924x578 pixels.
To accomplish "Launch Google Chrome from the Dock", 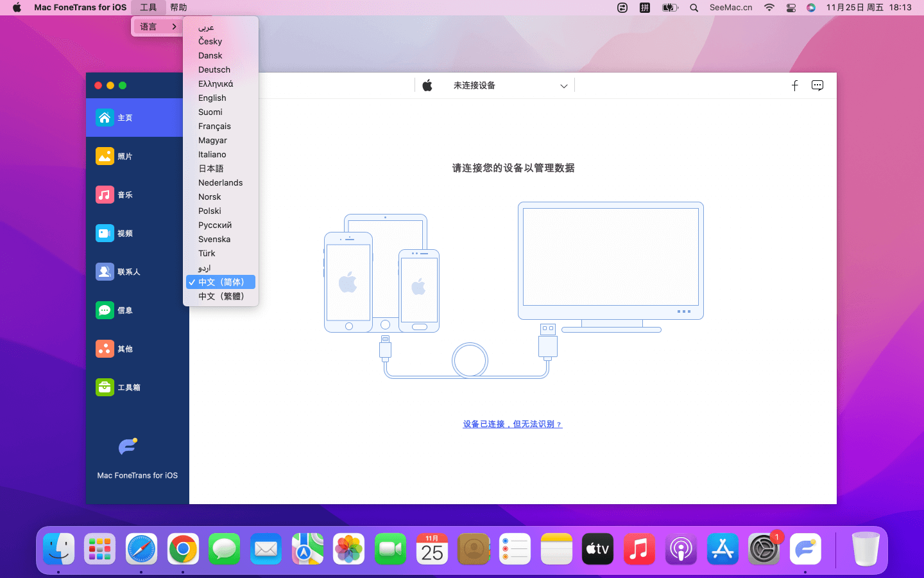I will tap(183, 549).
